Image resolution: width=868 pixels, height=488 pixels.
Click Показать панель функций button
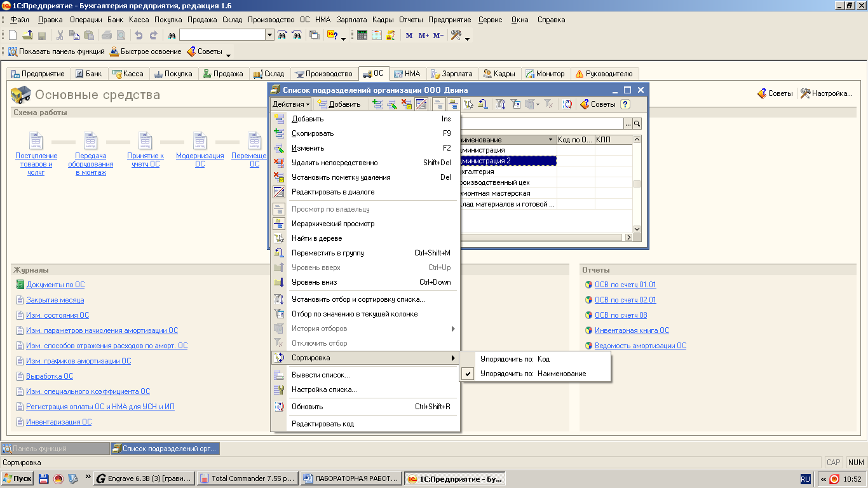[56, 51]
